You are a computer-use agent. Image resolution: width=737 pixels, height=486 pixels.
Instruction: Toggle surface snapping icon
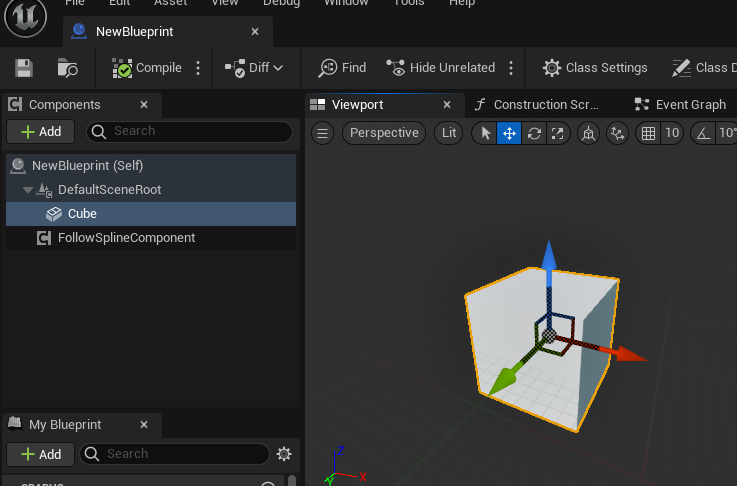coord(617,133)
